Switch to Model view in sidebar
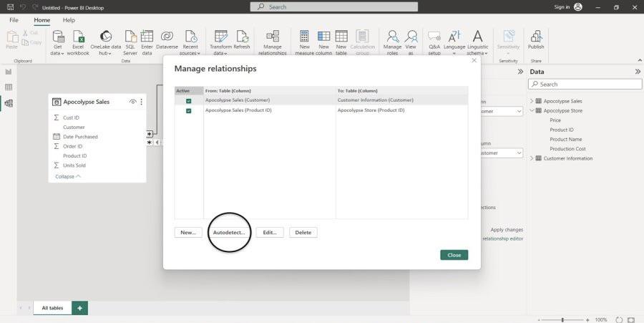Screen dimensions: 644x323 coord(9,103)
